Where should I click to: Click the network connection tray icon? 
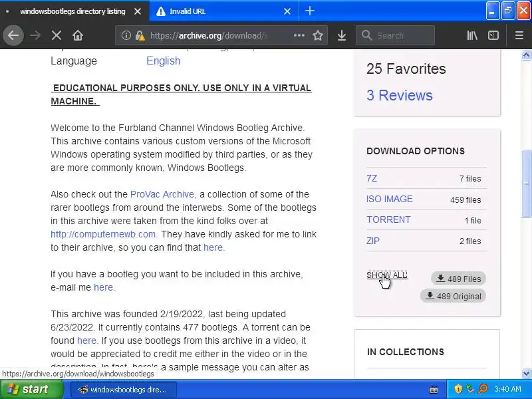470,389
